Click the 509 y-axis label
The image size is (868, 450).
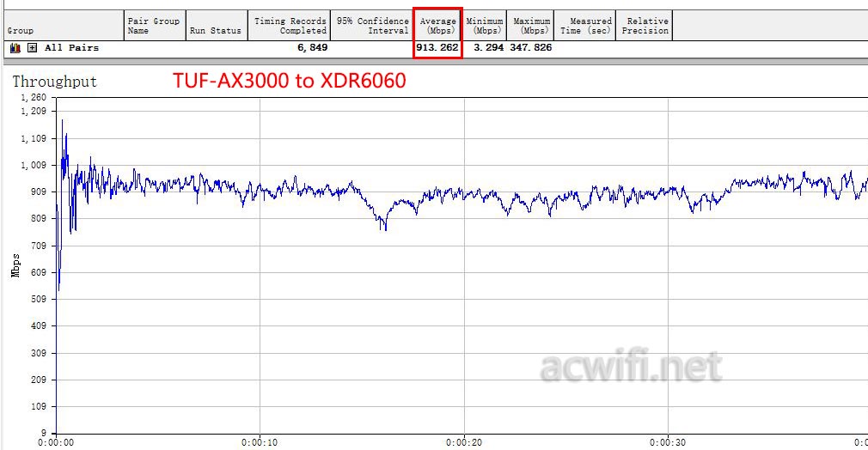(x=38, y=300)
